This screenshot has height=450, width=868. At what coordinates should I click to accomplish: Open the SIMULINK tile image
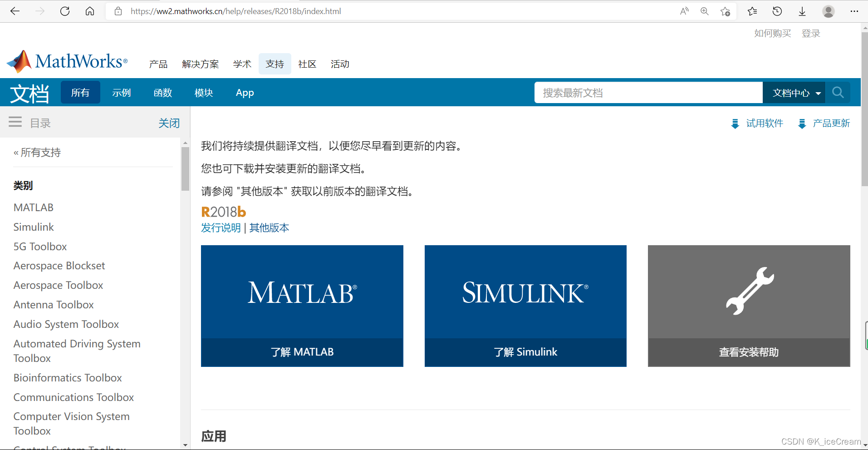525,292
